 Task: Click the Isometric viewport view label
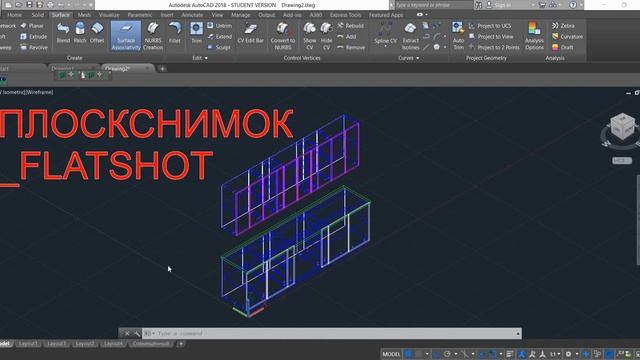click(14, 92)
